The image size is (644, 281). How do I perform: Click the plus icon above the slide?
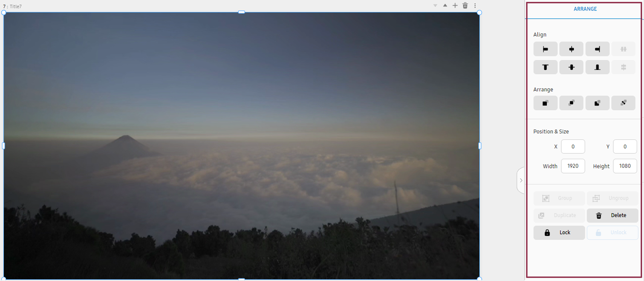(x=455, y=6)
